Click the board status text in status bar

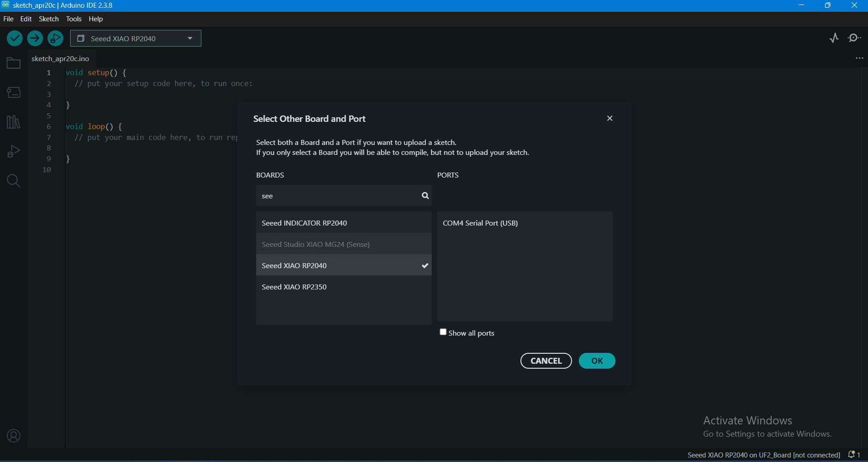(x=763, y=455)
